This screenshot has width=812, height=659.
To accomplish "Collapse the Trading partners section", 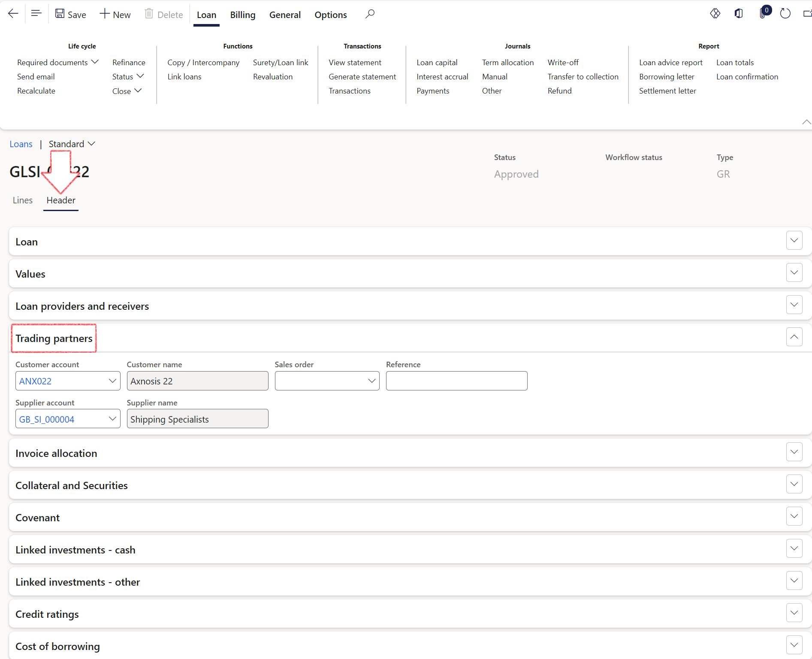I will tap(794, 337).
